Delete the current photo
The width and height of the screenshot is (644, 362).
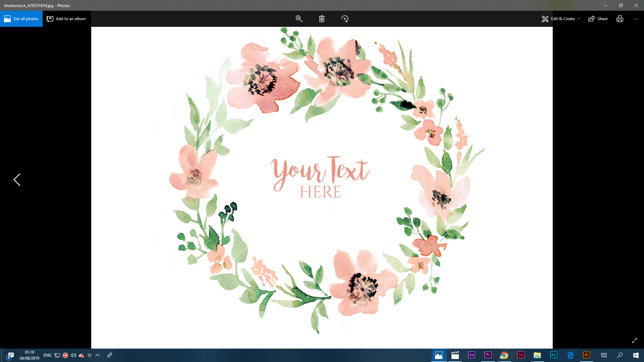322,19
